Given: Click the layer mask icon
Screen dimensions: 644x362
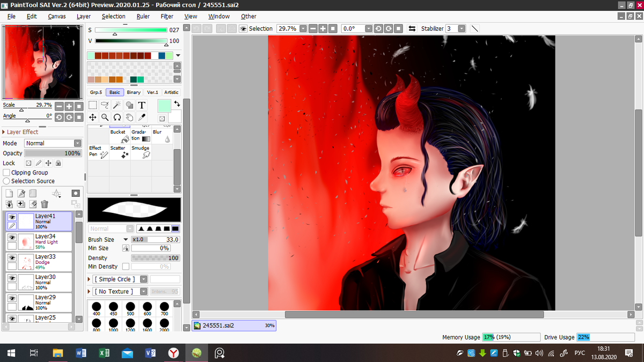Looking at the screenshot, I should [x=76, y=193].
